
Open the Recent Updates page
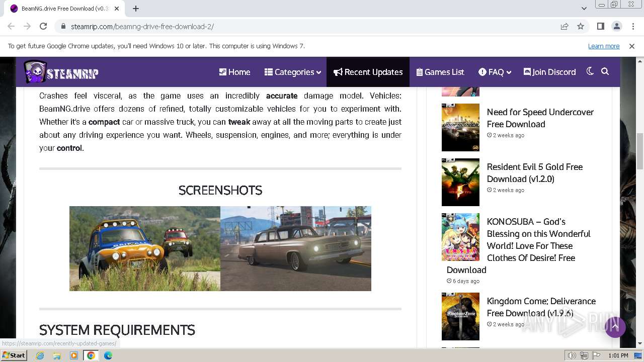click(368, 72)
